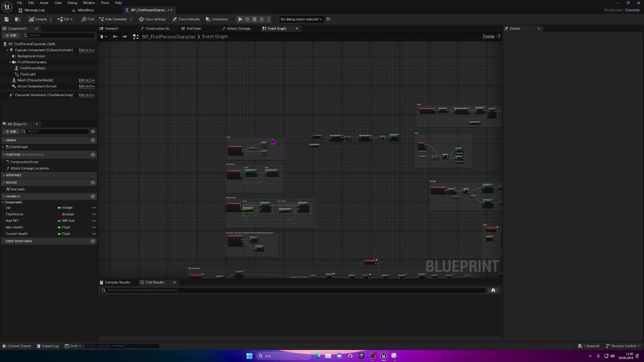
Task: Click the Integer type pill of var
Action: 65,207
